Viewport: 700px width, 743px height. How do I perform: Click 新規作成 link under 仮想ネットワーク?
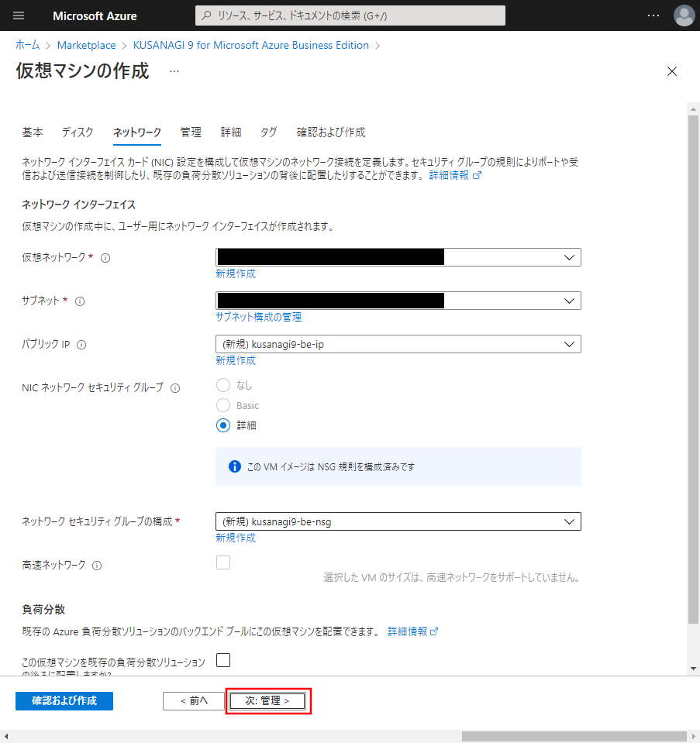click(236, 274)
